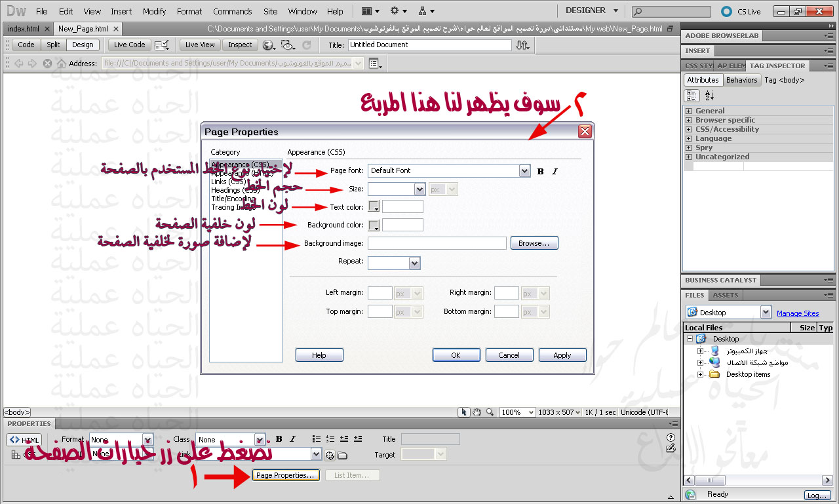Switch to the index.html document tab

(x=24, y=29)
